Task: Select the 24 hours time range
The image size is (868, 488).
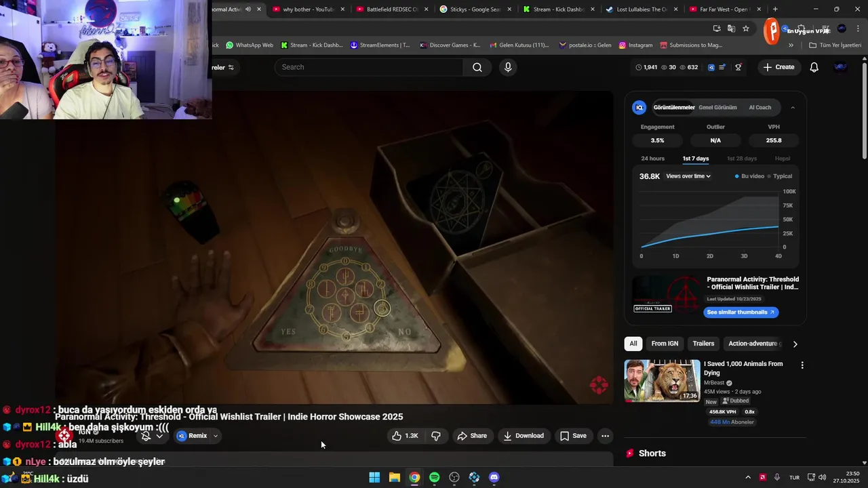Action: click(x=653, y=159)
